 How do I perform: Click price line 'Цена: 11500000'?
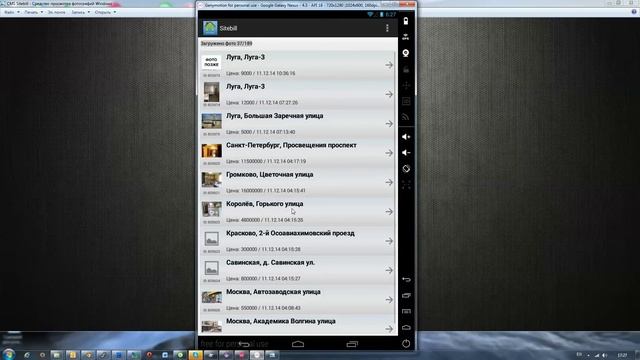coord(266,161)
